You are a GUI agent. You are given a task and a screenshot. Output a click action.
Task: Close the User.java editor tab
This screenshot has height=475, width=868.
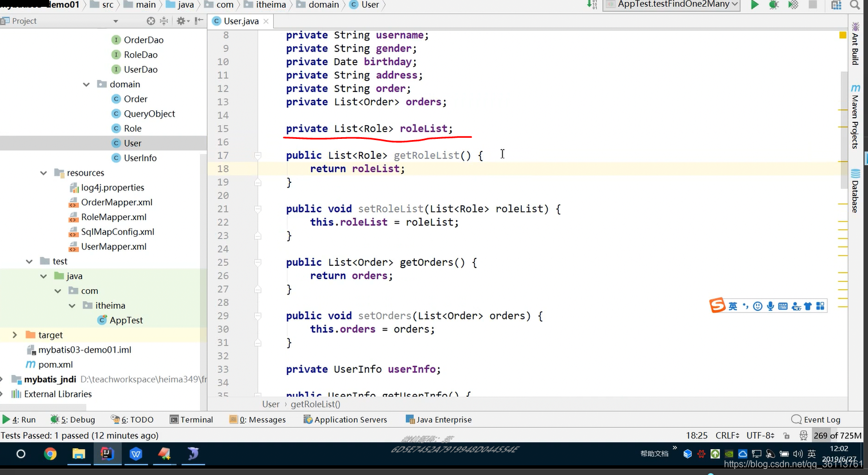tap(266, 22)
